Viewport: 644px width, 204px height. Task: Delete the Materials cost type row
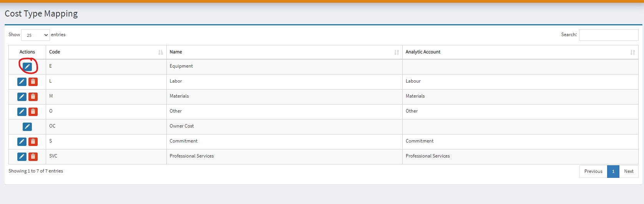click(x=33, y=96)
